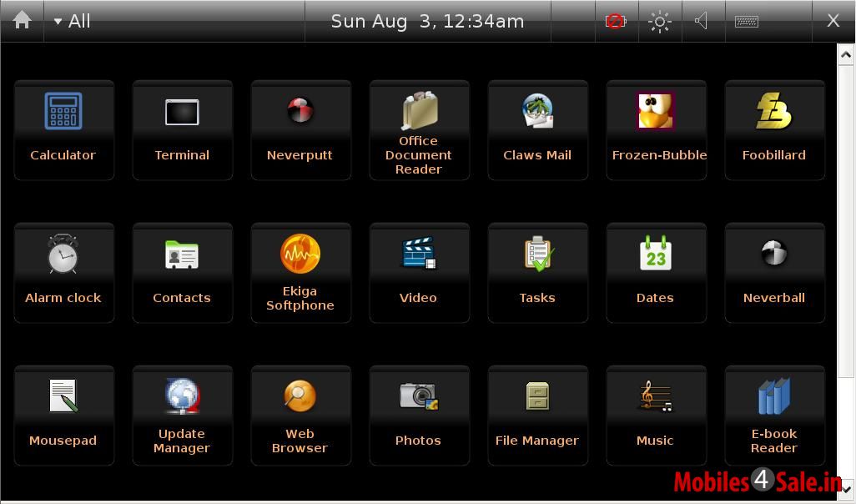Open the Calculator app
The width and height of the screenshot is (856, 504).
pos(63,129)
